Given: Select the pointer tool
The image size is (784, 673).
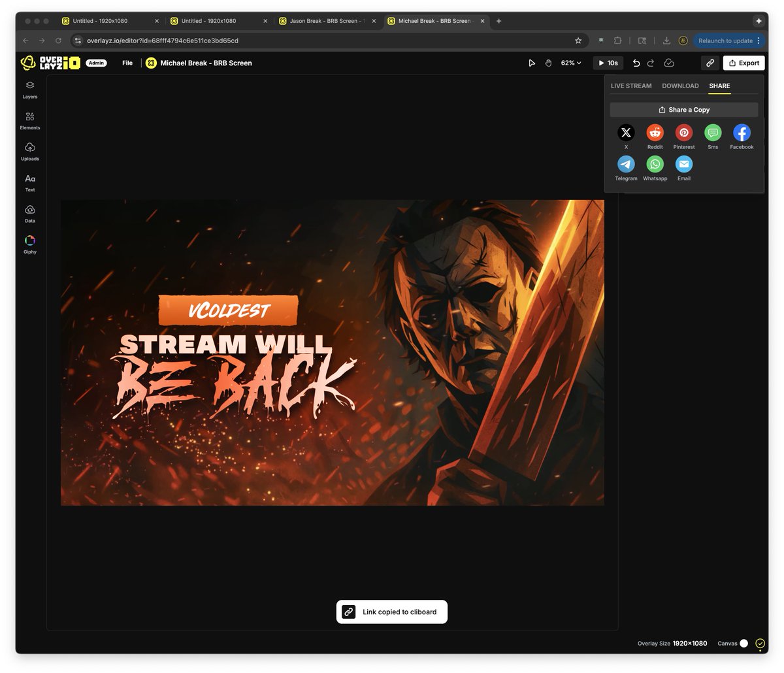Looking at the screenshot, I should tap(532, 63).
